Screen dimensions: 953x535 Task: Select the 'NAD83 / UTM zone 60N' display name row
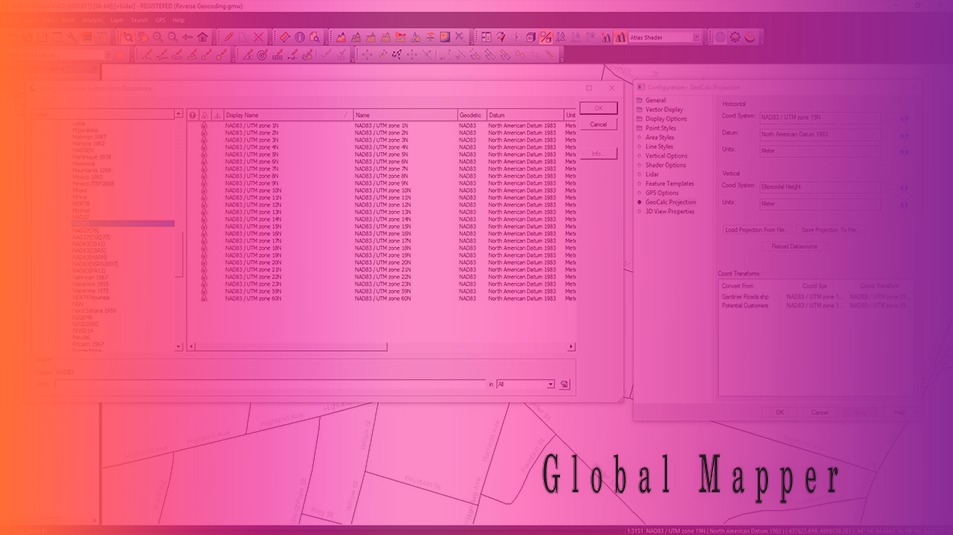pyautogui.click(x=253, y=299)
